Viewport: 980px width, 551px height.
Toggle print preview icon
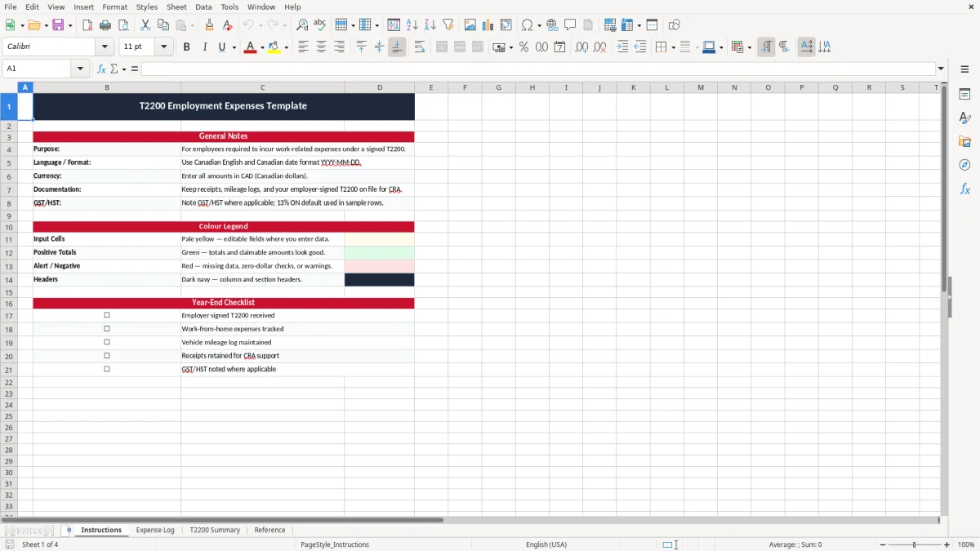122,25
